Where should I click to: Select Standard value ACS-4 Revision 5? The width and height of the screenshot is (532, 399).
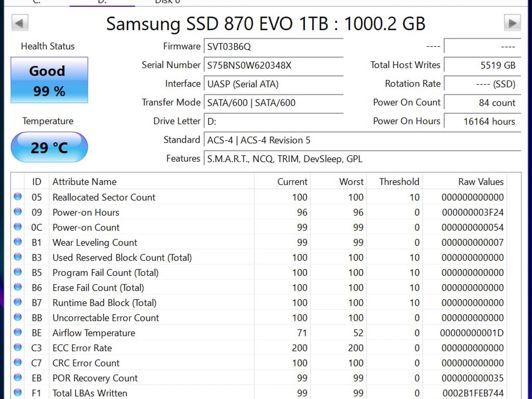275,140
